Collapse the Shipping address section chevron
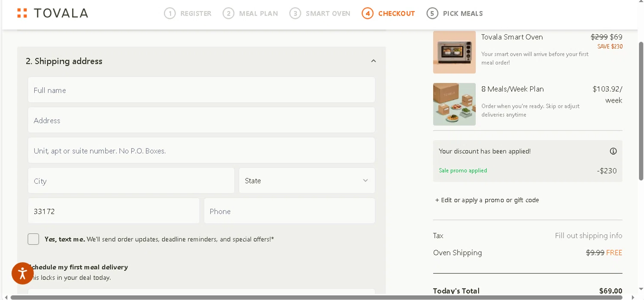The height and width of the screenshot is (300, 644). pyautogui.click(x=374, y=61)
